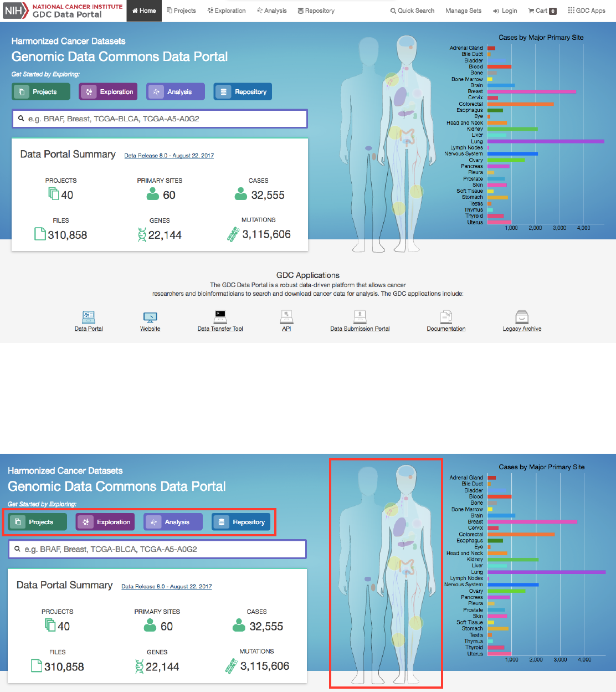Click the green Projects button in the upper banner

(x=41, y=91)
